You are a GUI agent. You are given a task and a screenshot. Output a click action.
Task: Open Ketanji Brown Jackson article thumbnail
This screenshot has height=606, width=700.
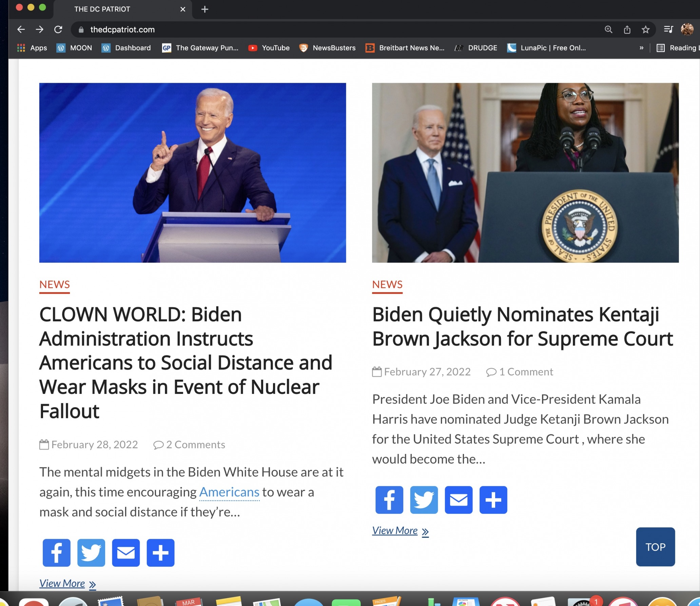[x=525, y=173]
